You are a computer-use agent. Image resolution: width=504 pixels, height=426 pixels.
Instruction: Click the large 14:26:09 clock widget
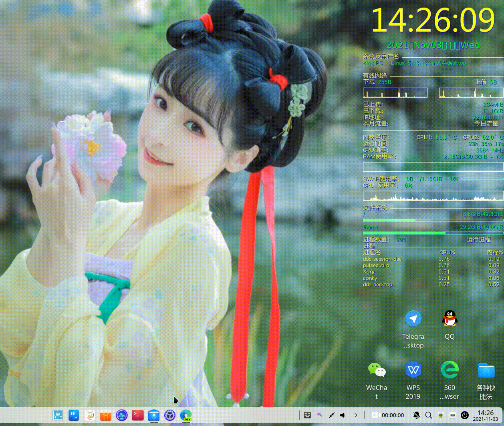tap(433, 20)
